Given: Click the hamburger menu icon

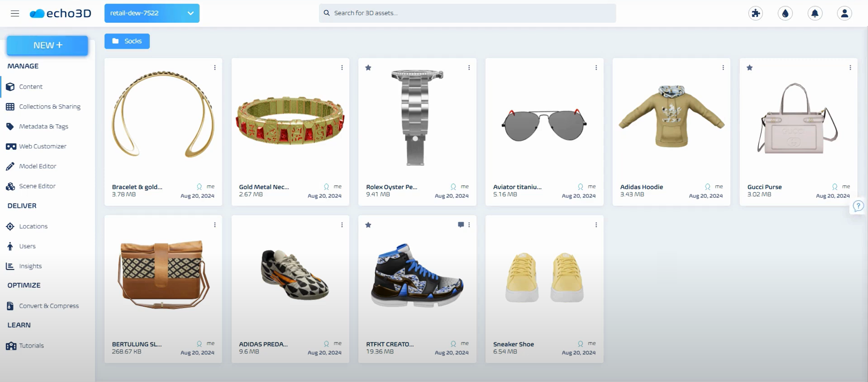Looking at the screenshot, I should (x=15, y=13).
